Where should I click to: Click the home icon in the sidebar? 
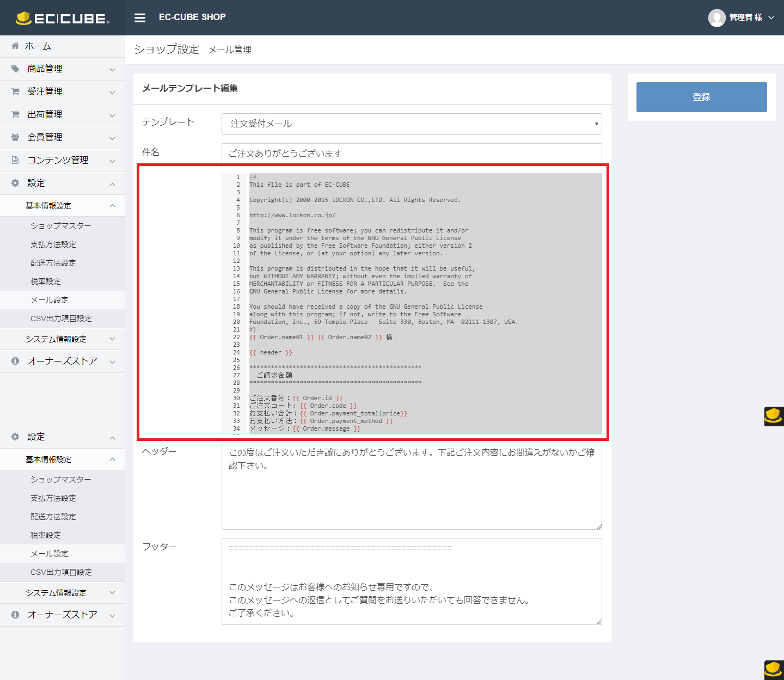pos(15,46)
